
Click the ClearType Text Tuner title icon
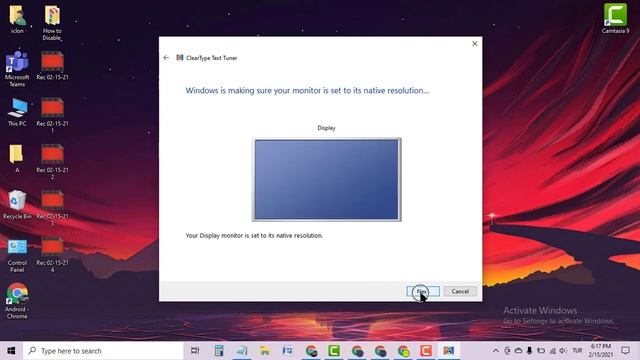pyautogui.click(x=180, y=58)
